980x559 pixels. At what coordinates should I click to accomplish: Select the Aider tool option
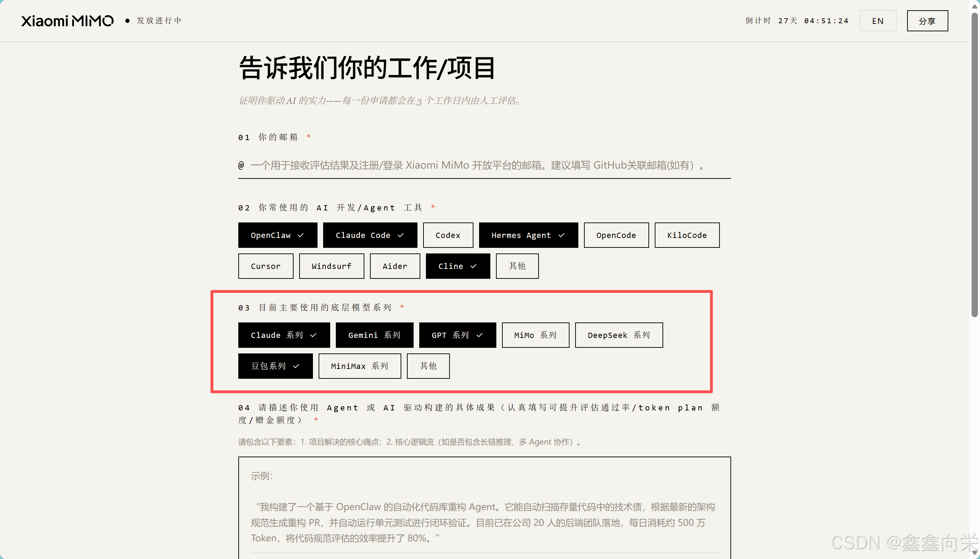(395, 266)
